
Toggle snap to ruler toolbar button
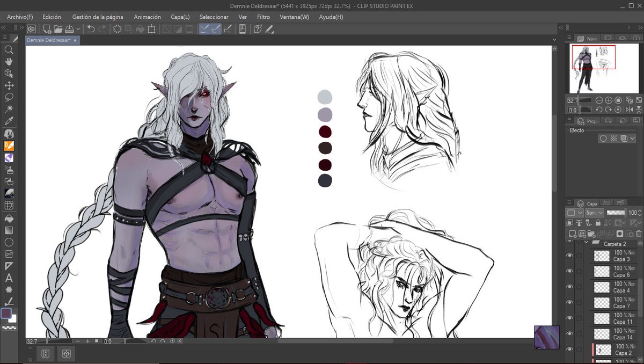(204, 29)
